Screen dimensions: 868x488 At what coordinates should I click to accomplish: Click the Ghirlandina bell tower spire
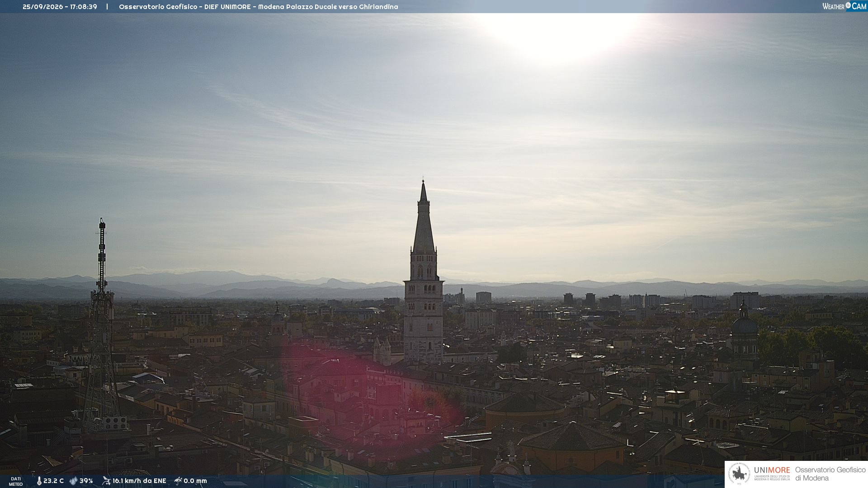(x=424, y=217)
